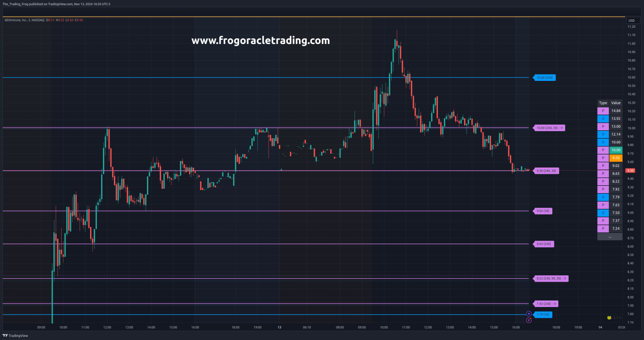
Task: Click the red 9.50 current price tag
Action: coord(630,171)
